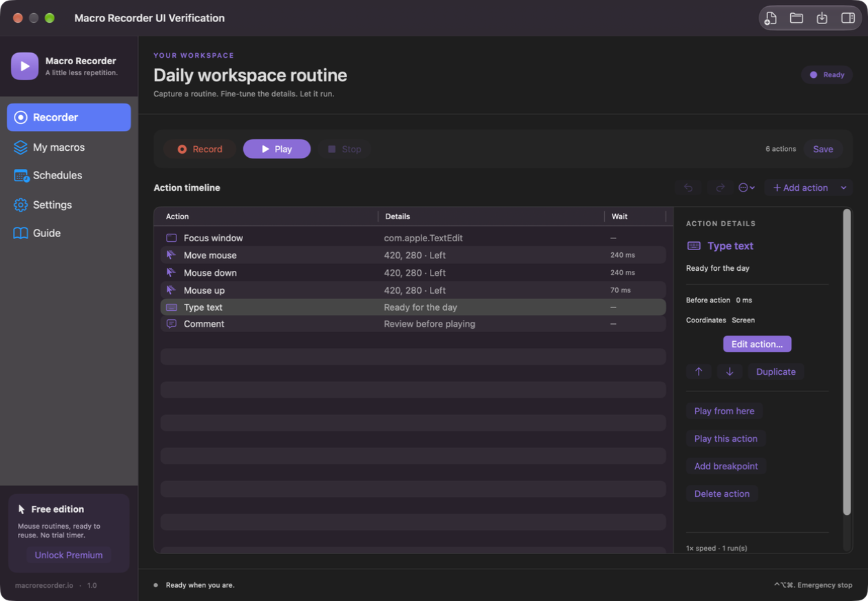Open the Guide section
This screenshot has height=601, width=868.
(x=69, y=233)
